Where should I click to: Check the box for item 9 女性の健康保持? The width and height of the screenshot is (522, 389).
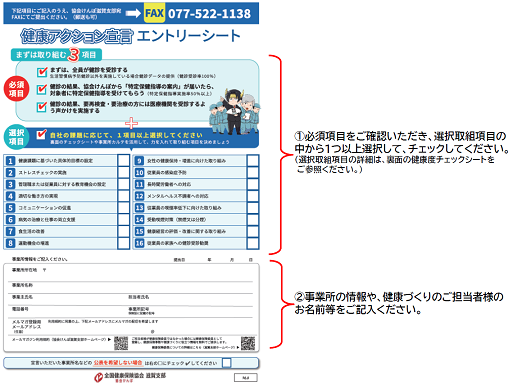click(x=253, y=161)
